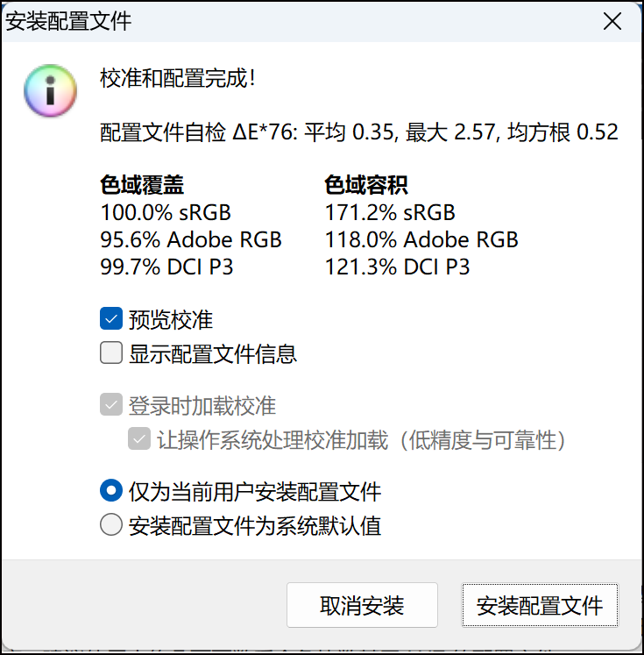
Task: Click the 99.7% DCI P3 coverage value
Action: click(x=167, y=267)
